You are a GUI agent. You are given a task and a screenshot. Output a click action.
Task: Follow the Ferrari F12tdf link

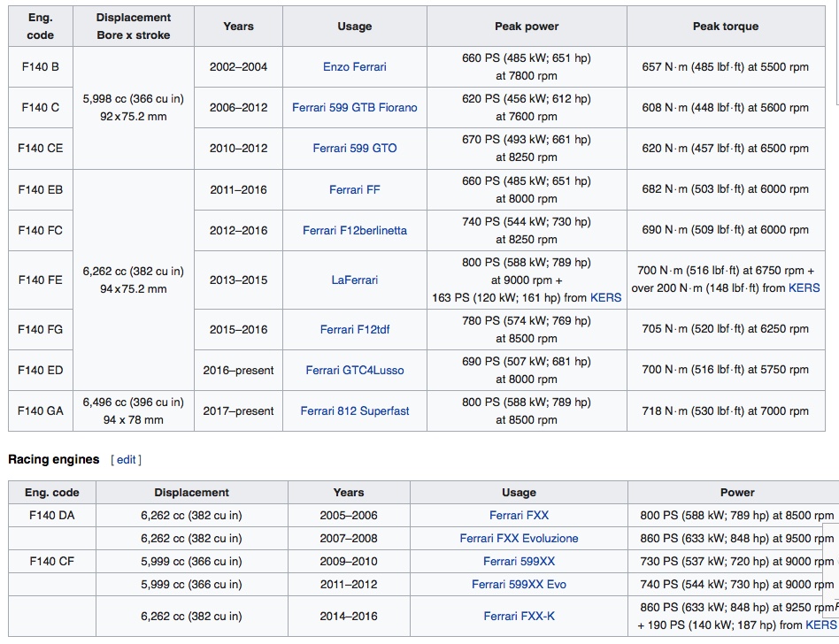pos(354,329)
